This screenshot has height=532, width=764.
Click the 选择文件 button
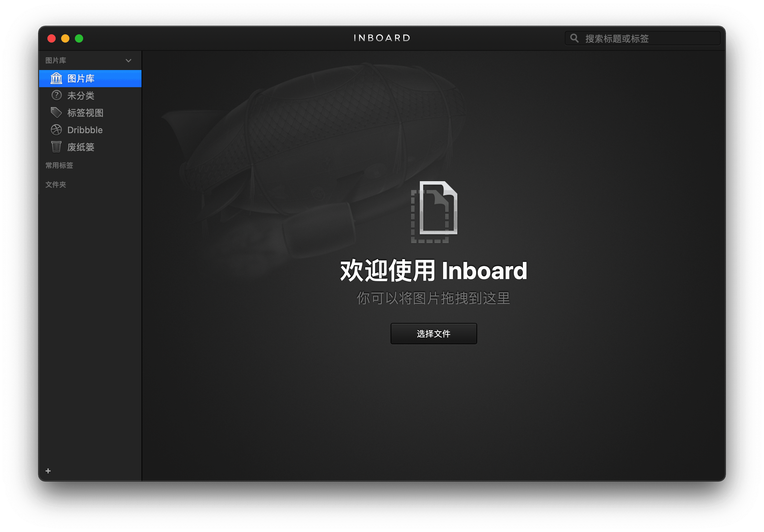434,334
